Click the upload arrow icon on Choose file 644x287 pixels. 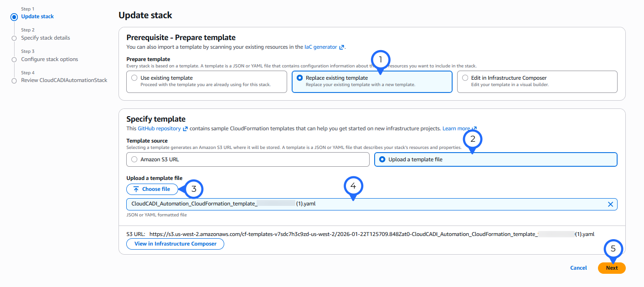pyautogui.click(x=136, y=189)
